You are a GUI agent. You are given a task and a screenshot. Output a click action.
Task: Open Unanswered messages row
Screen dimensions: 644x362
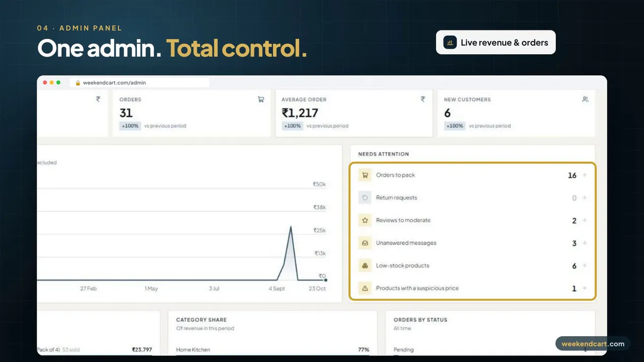pos(473,243)
